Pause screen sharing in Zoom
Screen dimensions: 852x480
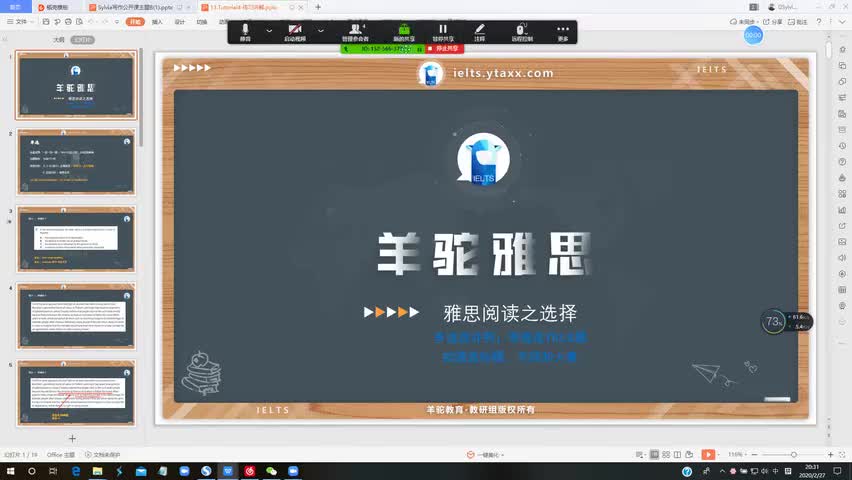[x=443, y=32]
